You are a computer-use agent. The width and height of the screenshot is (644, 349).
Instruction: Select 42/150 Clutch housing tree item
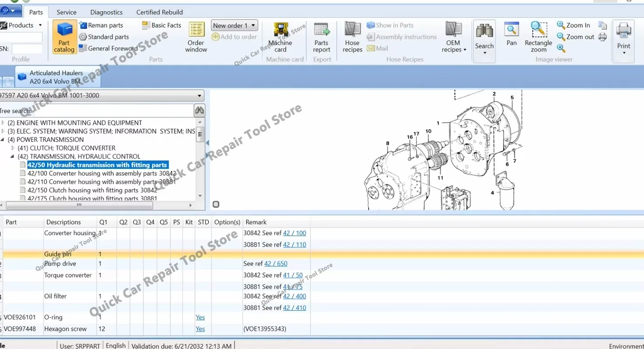92,190
